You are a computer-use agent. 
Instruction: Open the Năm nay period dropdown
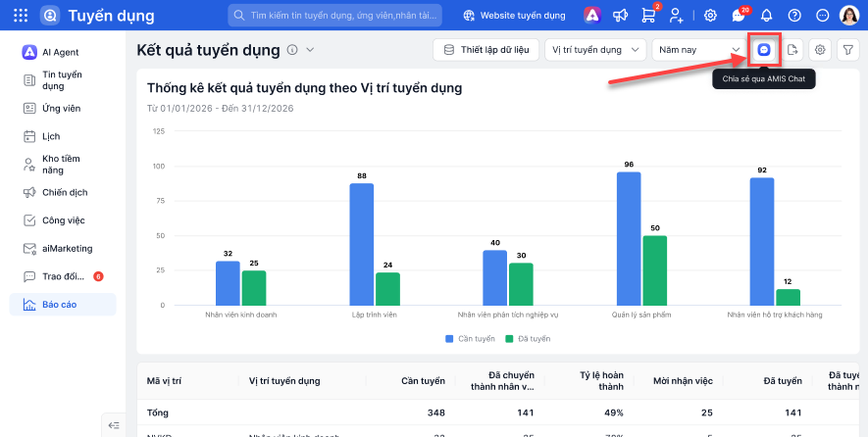click(699, 50)
